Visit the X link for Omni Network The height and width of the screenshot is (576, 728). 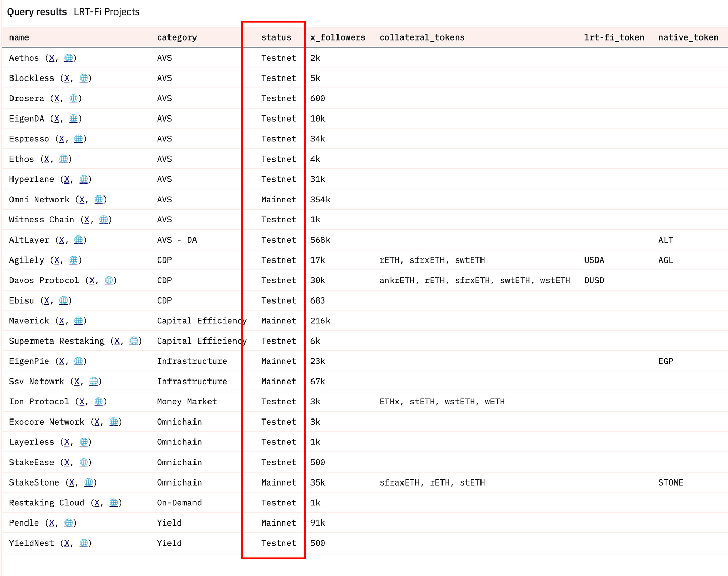click(x=82, y=199)
